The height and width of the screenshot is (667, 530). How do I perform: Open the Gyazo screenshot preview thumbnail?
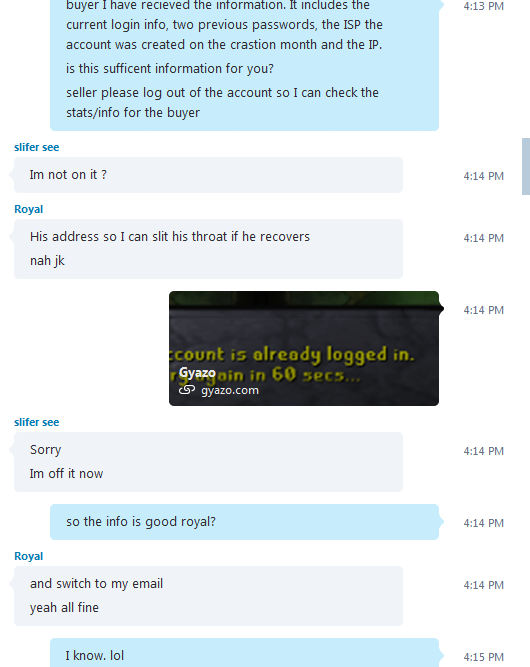[304, 348]
